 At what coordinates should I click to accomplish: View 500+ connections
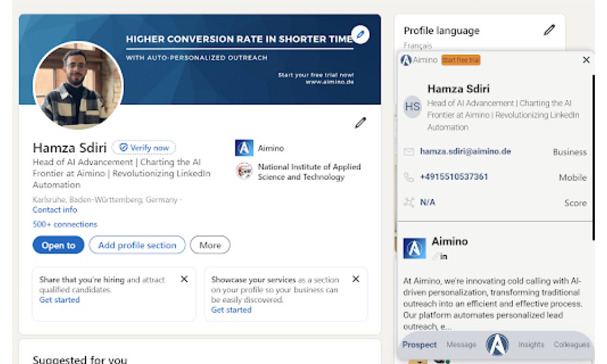tap(65, 224)
